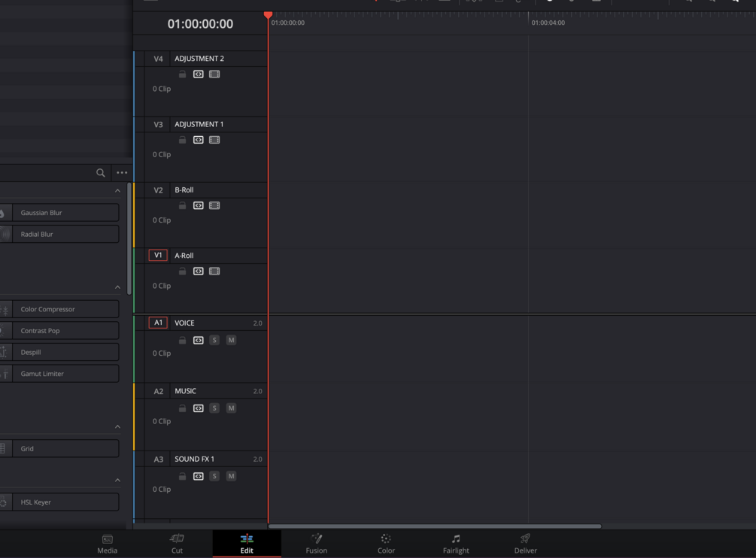Select the Grid effect
Viewport: 756px width, 558px height.
[59, 449]
